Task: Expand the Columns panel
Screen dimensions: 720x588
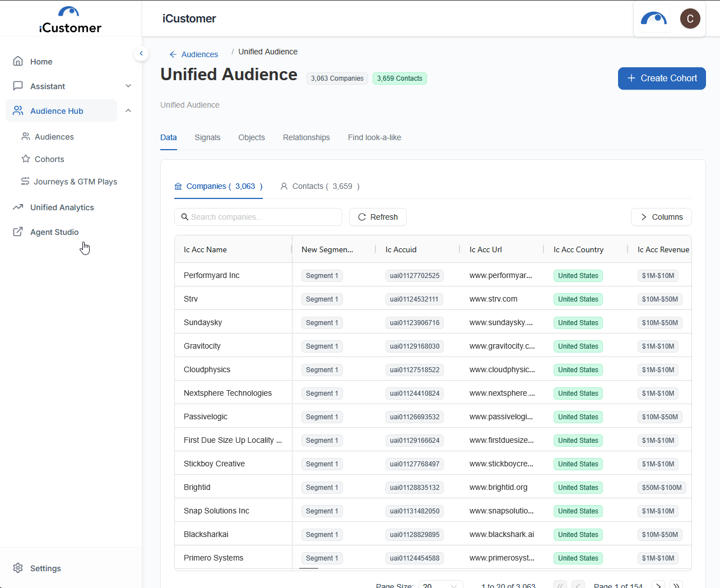Action: coord(661,217)
